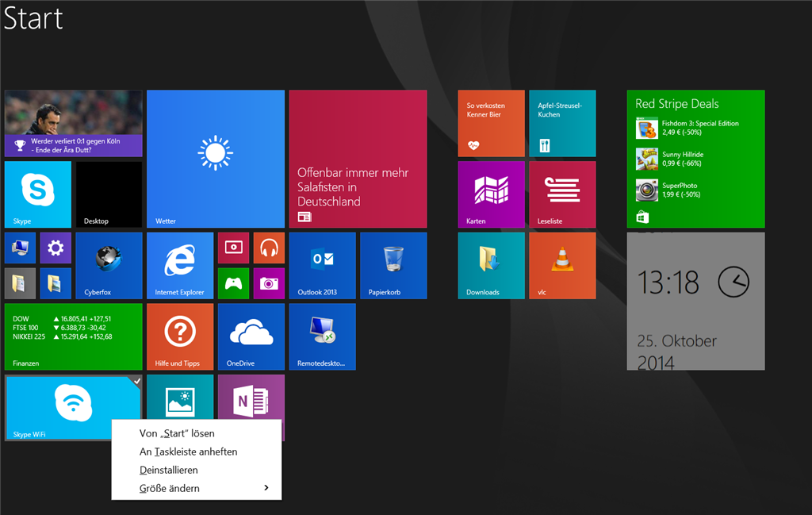Image resolution: width=812 pixels, height=515 pixels.
Task: Open the Papierkorb recycle bin tile
Action: point(393,265)
